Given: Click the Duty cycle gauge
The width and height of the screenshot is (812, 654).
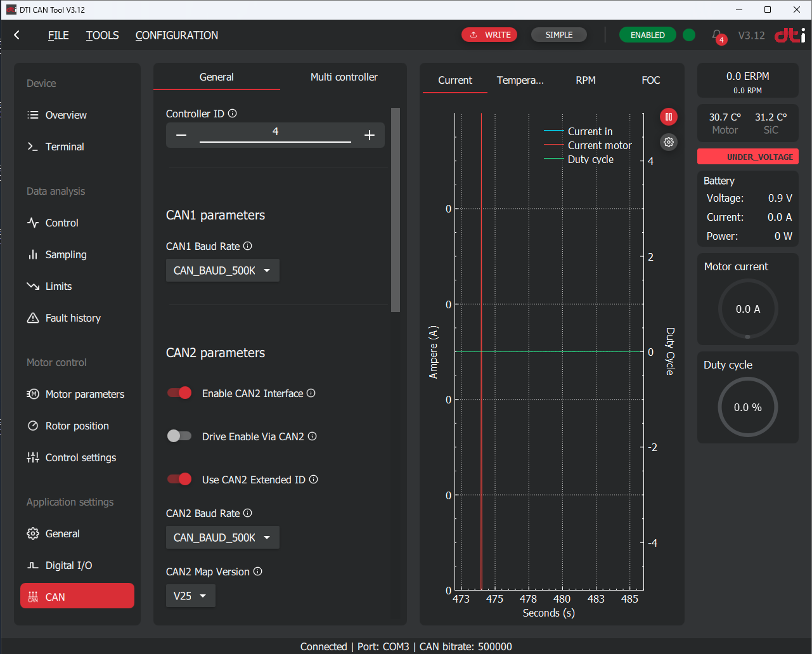Looking at the screenshot, I should (748, 407).
